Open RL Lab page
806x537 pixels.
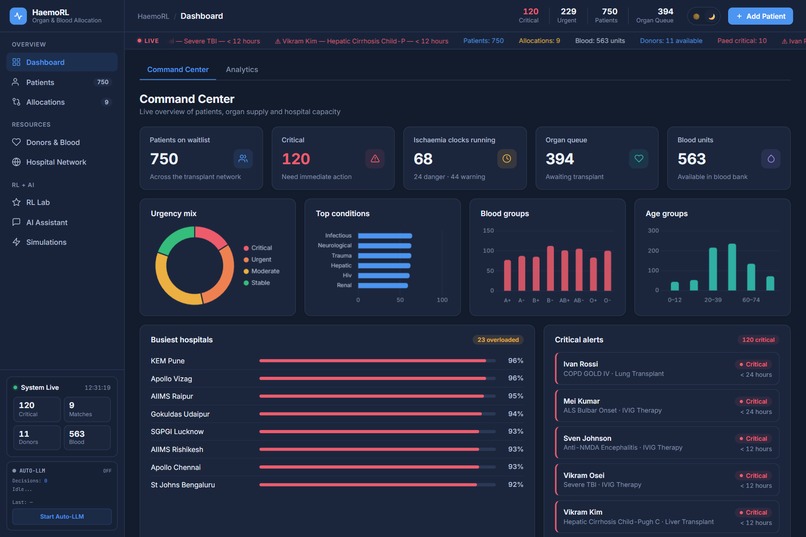pyautogui.click(x=62, y=202)
